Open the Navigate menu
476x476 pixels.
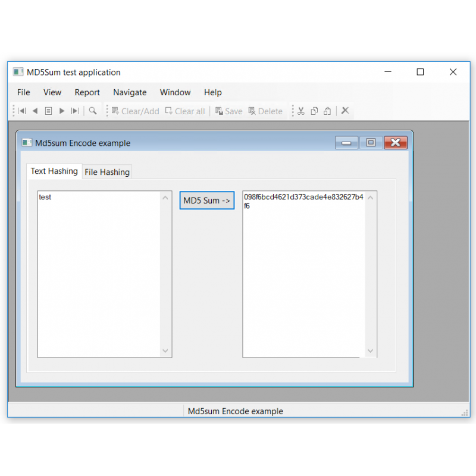click(130, 92)
